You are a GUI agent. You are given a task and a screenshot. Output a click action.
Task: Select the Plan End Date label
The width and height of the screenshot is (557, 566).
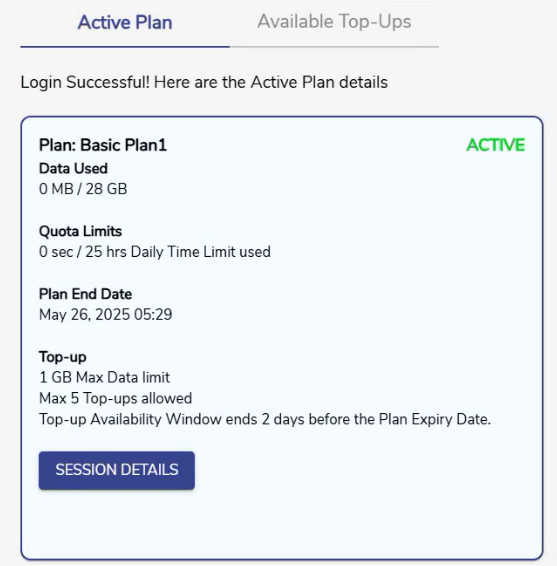(86, 294)
